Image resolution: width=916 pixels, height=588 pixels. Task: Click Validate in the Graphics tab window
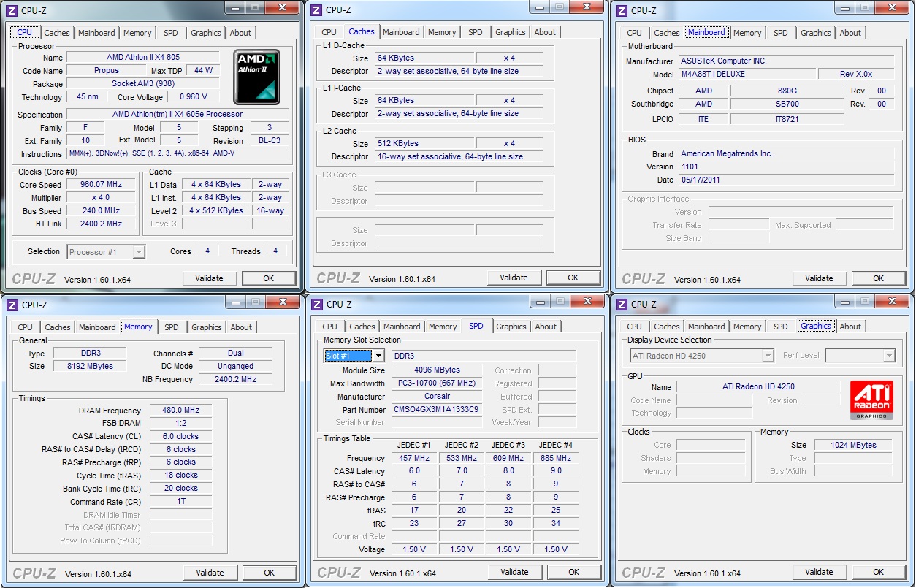coord(819,572)
